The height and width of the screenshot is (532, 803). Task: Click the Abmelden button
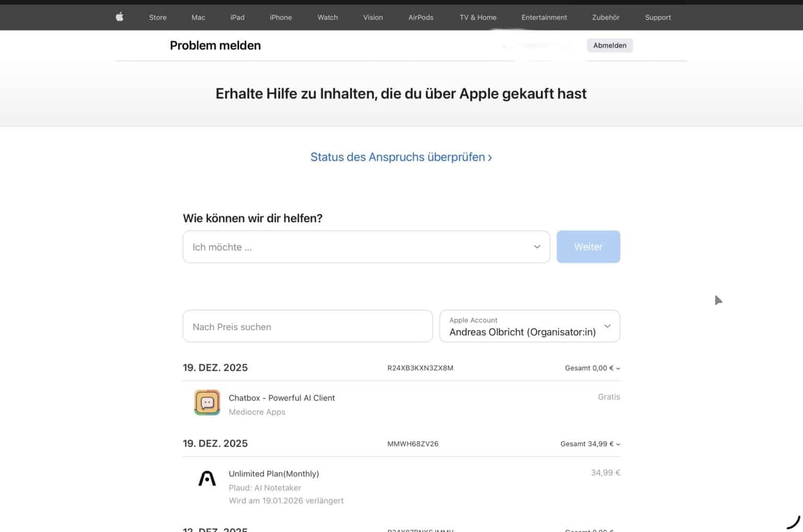click(610, 45)
